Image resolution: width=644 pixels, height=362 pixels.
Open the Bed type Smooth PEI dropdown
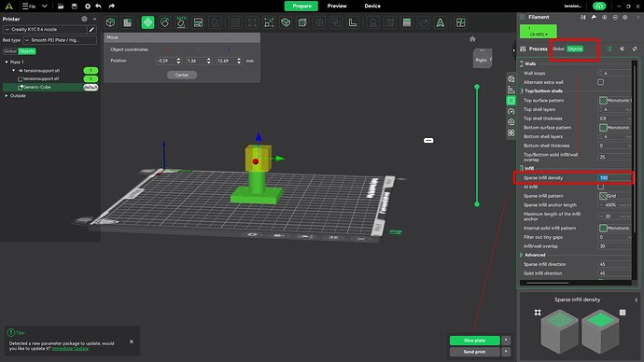[60, 40]
